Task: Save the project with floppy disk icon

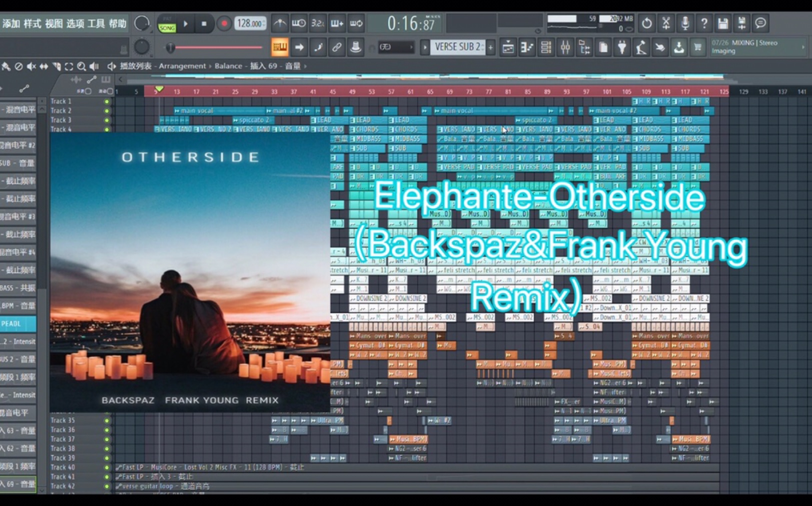Action: click(723, 23)
